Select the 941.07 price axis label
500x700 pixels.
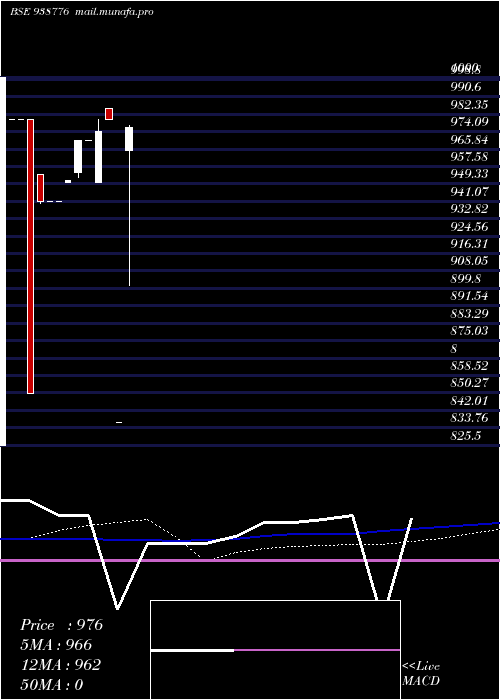[x=469, y=192]
